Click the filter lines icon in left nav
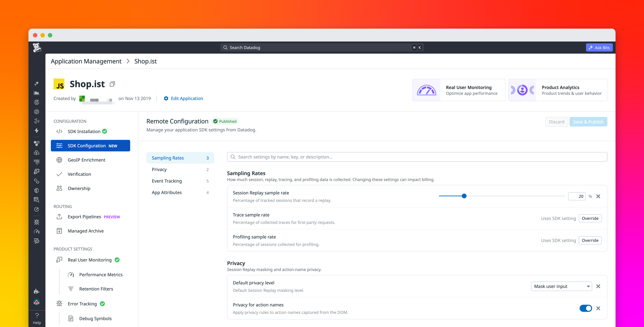The width and height of the screenshot is (644, 327). pos(36,162)
